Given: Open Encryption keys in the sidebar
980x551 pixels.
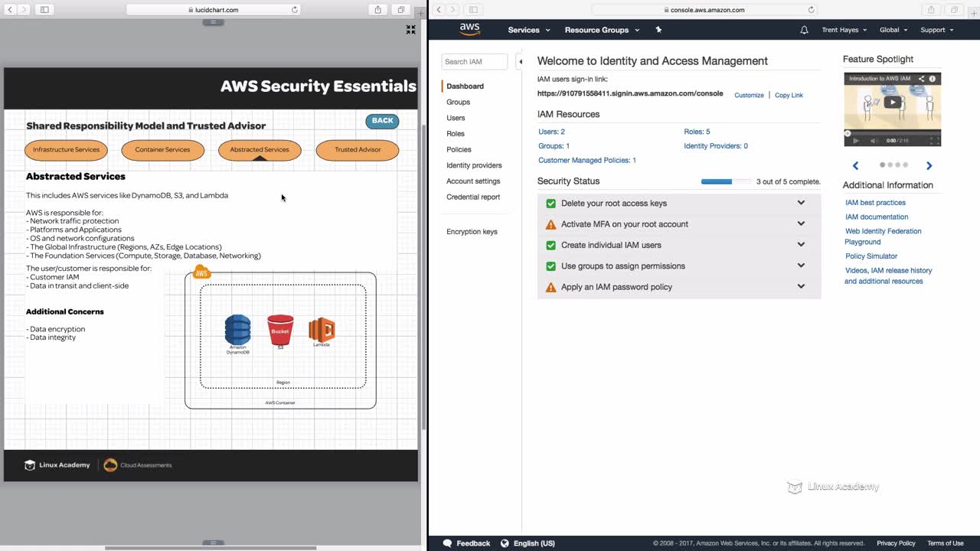Looking at the screenshot, I should tap(472, 232).
